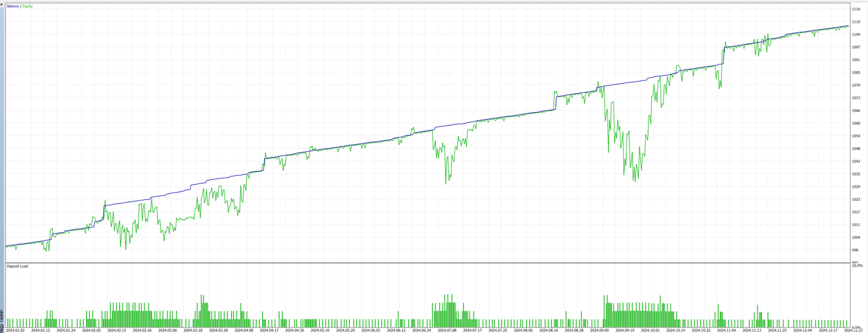Click the 1073 value on the price axis
The image size is (868, 333).
pos(856,98)
